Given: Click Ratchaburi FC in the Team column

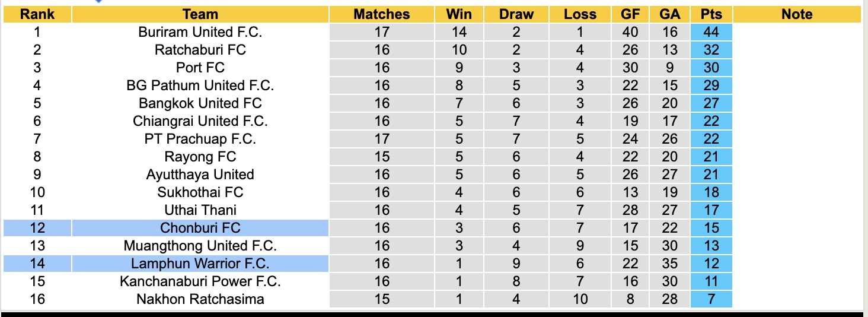Looking at the screenshot, I should [x=200, y=50].
